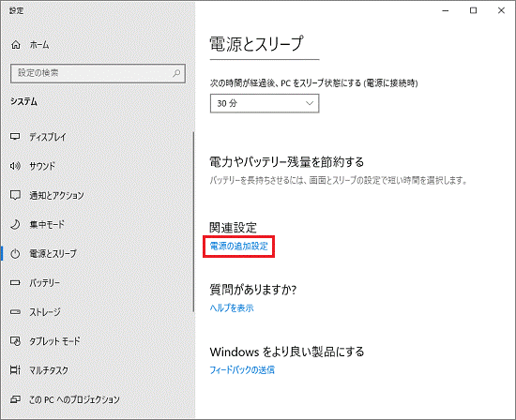
Task: Click the battery icon in sidebar
Action: [x=15, y=282]
